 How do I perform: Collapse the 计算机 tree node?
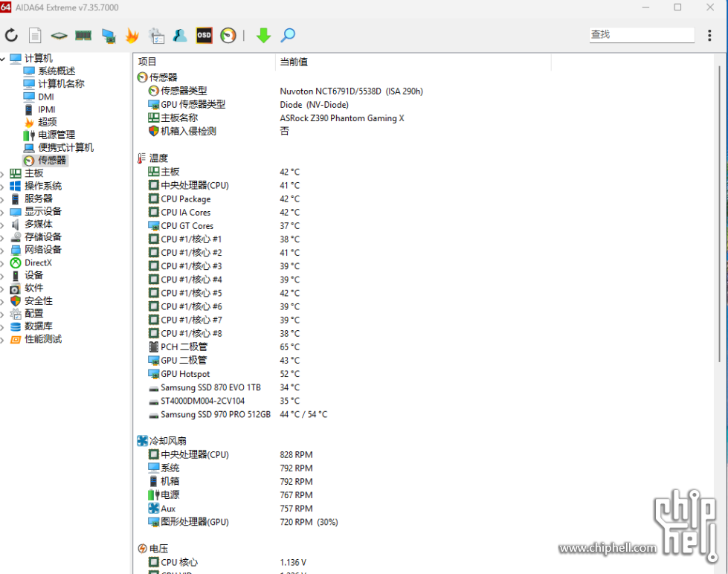[x=3, y=59]
